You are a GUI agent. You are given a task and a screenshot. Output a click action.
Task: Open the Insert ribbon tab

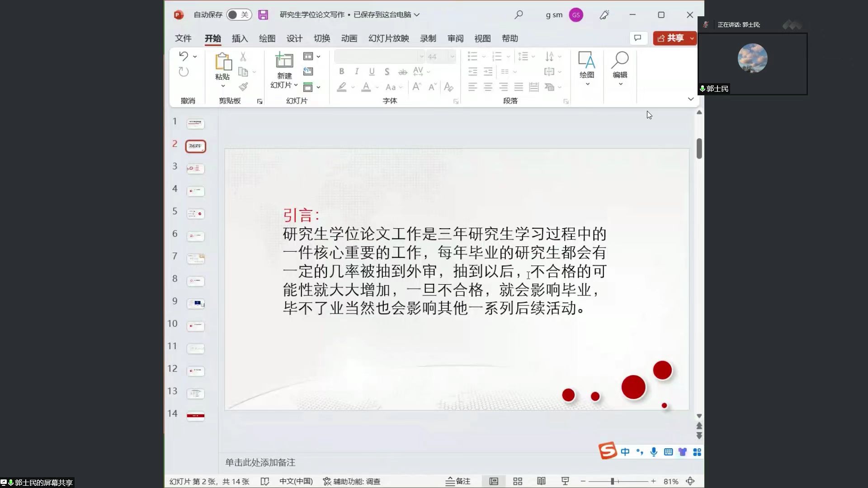[x=240, y=38]
